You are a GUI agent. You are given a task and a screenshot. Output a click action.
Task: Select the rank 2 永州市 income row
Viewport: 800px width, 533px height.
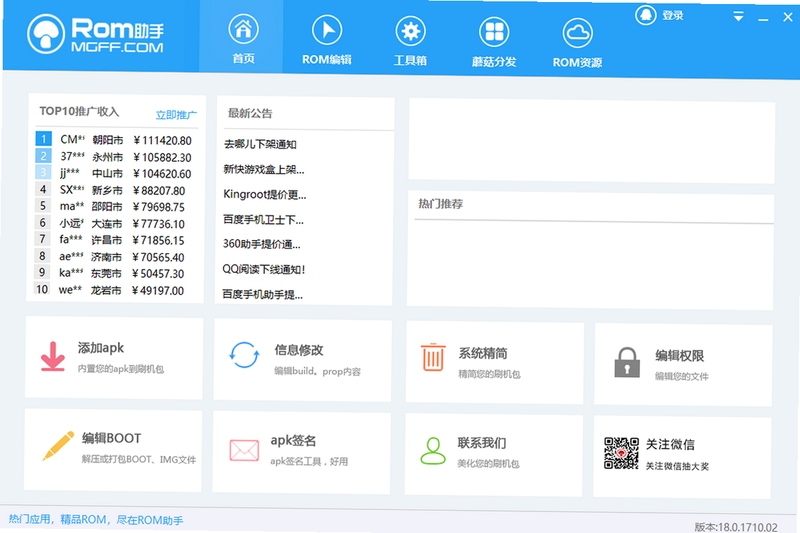114,157
